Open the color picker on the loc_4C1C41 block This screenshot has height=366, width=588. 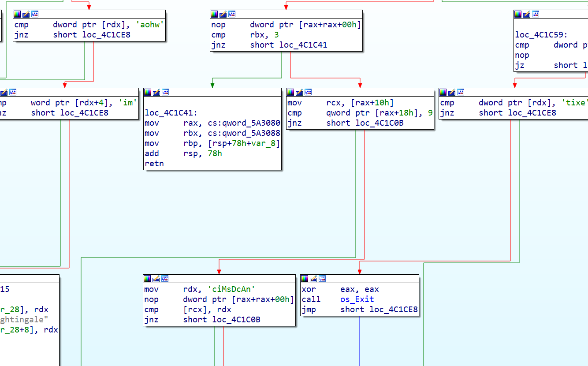148,92
